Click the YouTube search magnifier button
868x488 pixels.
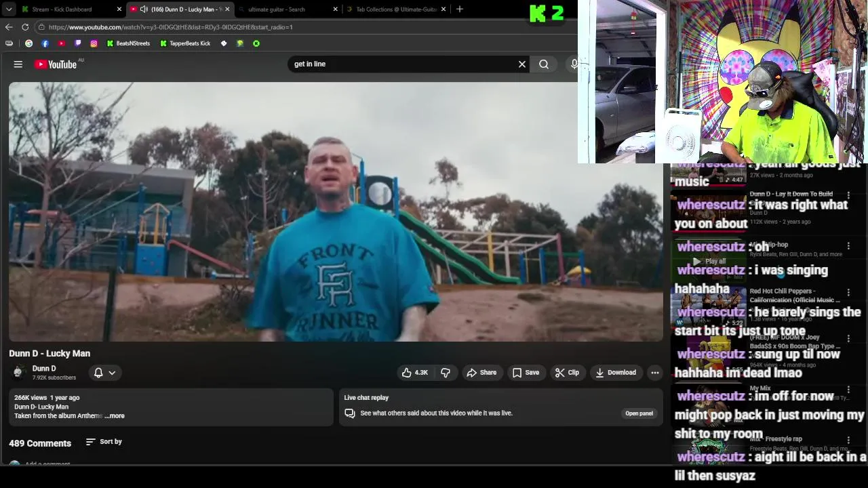(544, 64)
